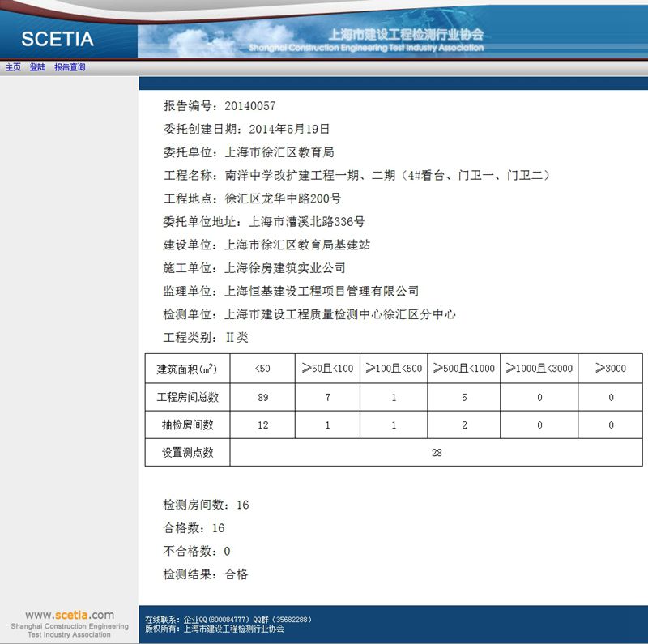
Task: Click the client address 上海市漕溪北路336号
Action: click(307, 222)
